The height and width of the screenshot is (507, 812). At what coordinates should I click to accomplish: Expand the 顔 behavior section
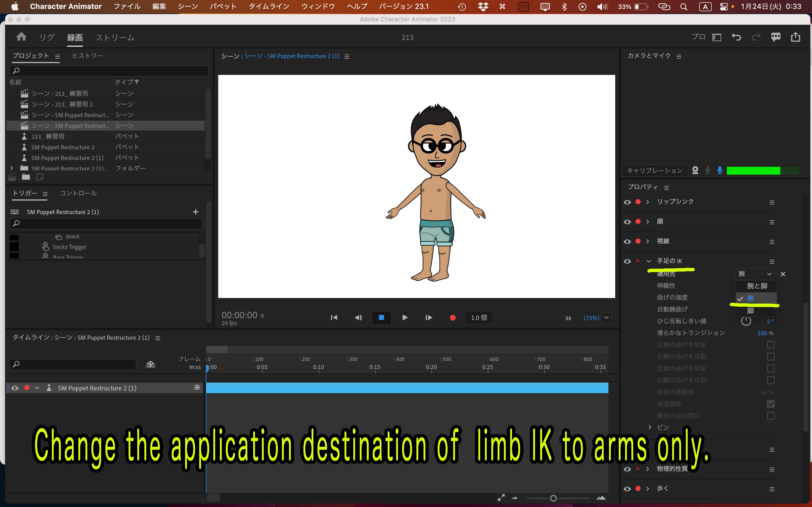[x=648, y=222]
